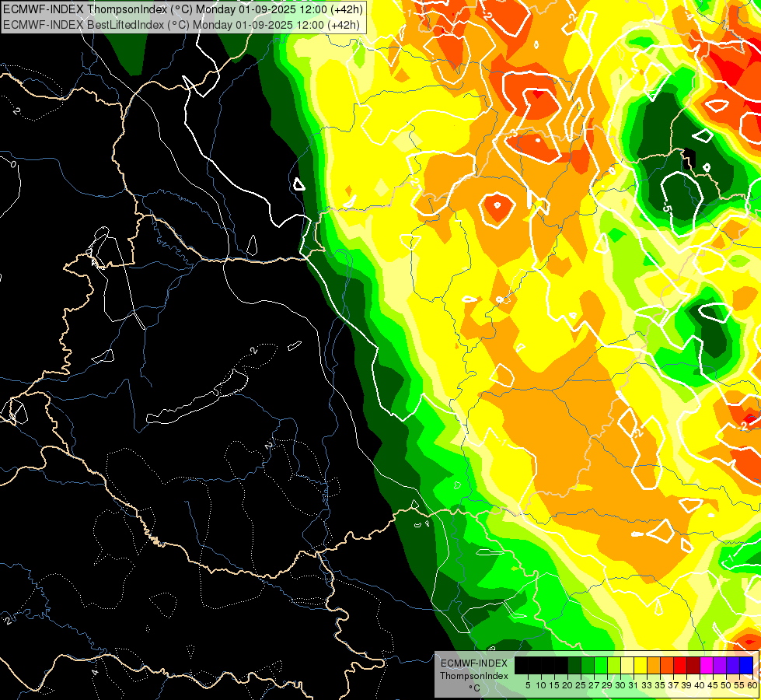
Task: Select the pale yellow 30-31 legend swatch
Action: click(x=627, y=665)
